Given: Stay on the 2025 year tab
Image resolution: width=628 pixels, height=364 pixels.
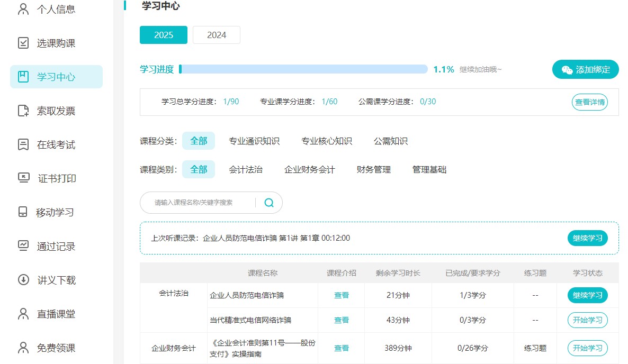Looking at the screenshot, I should pyautogui.click(x=163, y=35).
